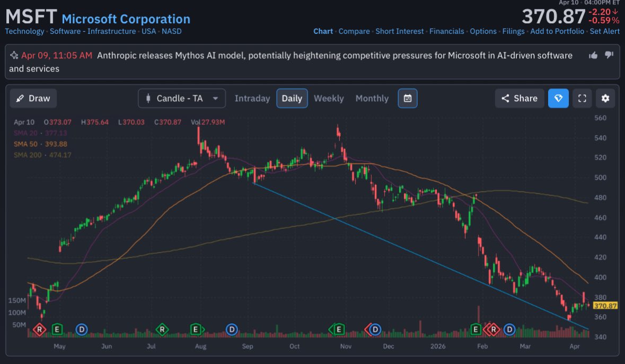
Task: Click the open value O373.07
Action: (x=57, y=122)
